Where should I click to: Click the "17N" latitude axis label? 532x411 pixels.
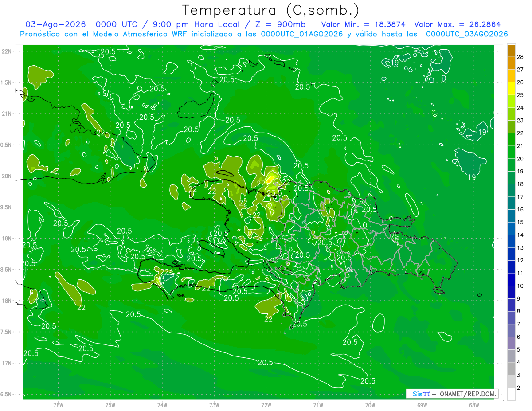pyautogui.click(x=7, y=363)
